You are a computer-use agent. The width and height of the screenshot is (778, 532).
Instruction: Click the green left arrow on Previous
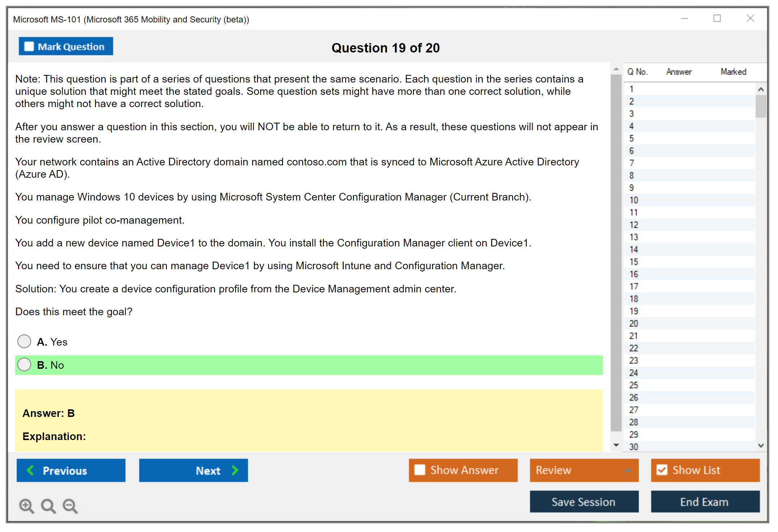30,470
